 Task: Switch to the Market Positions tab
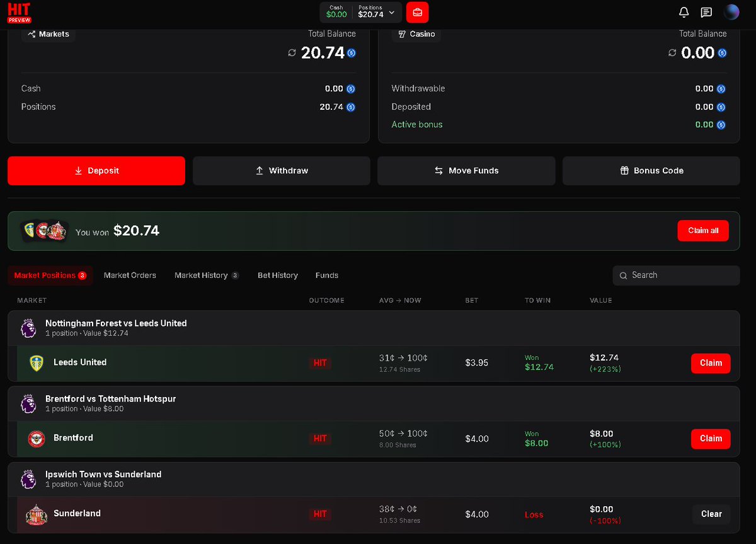pyautogui.click(x=50, y=275)
